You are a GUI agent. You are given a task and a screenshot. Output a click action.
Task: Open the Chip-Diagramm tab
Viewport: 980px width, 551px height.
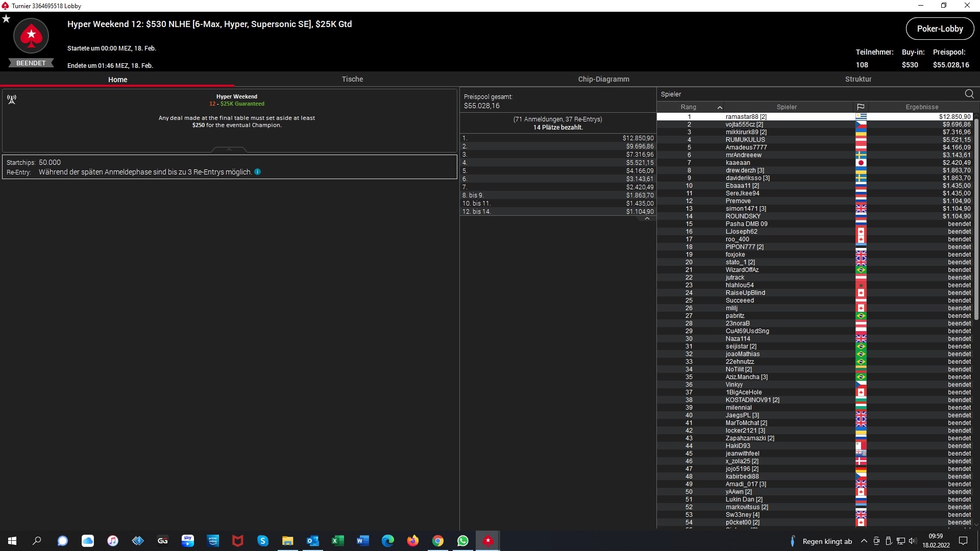(603, 79)
